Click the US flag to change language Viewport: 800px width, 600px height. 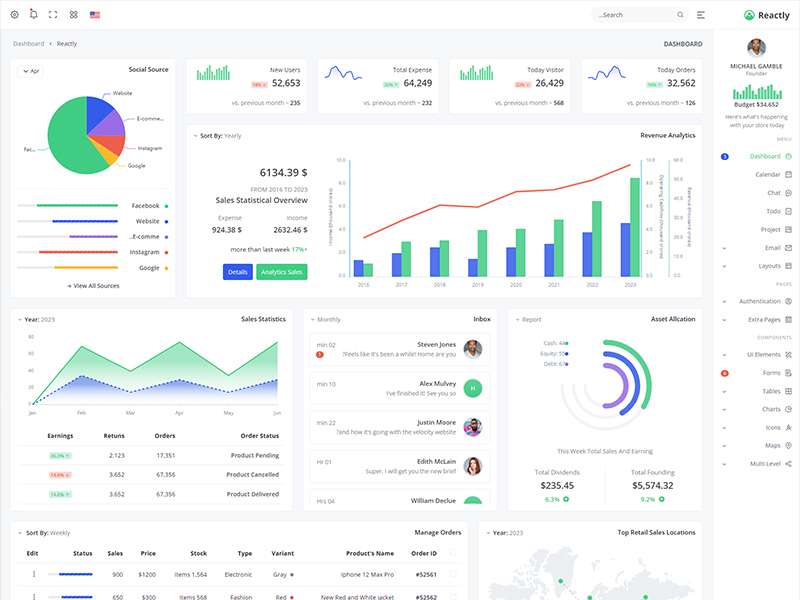pos(93,13)
